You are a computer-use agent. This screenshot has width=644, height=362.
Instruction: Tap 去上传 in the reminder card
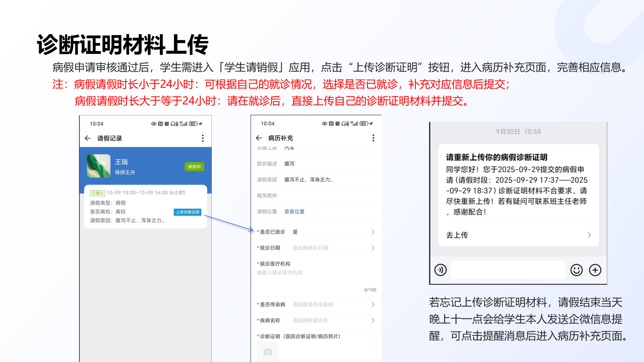coord(518,235)
